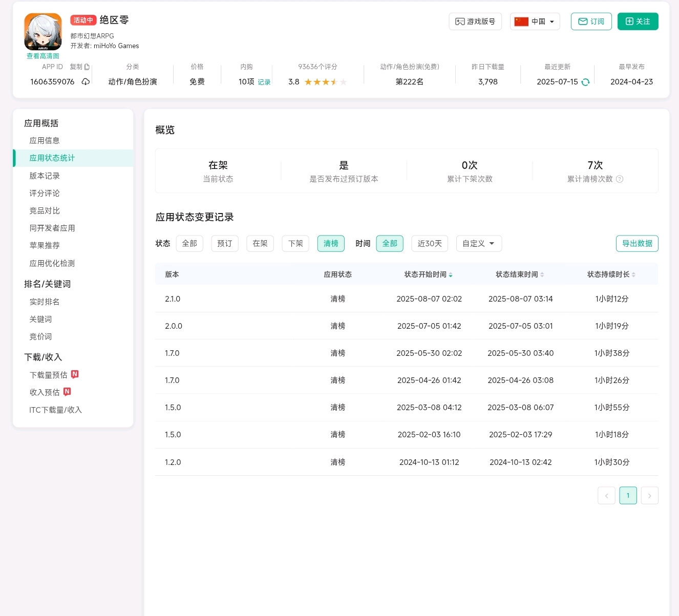Select the 近30天 time filter
The width and height of the screenshot is (679, 616).
tap(430, 244)
